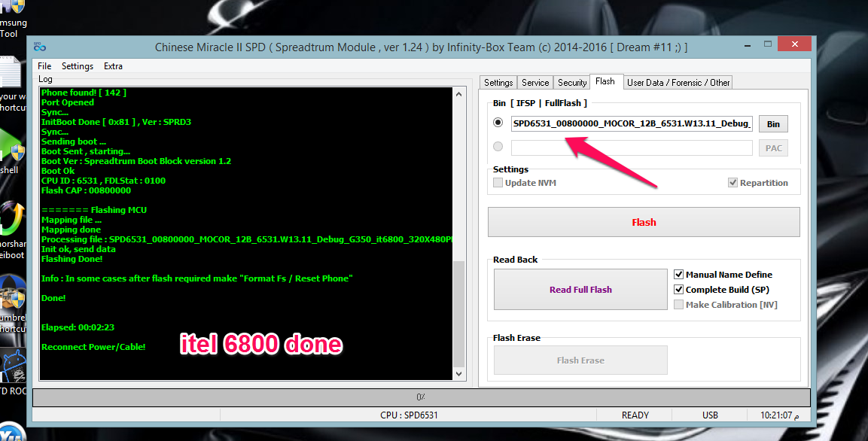Toggle the Repartition checkbox
The image size is (868, 441).
point(733,183)
